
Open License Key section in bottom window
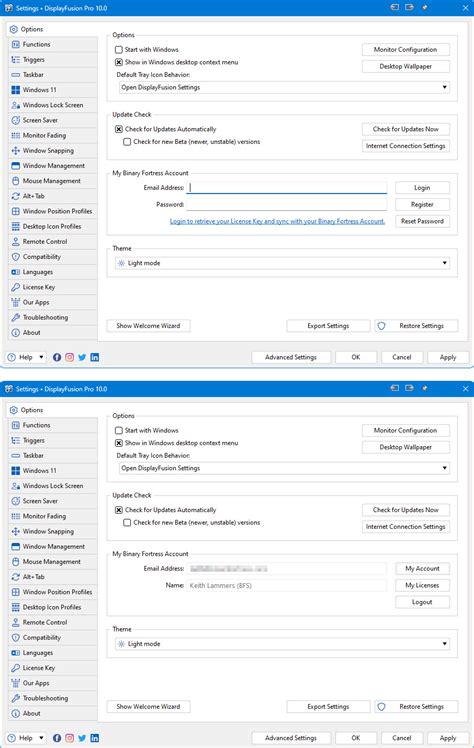pyautogui.click(x=52, y=668)
